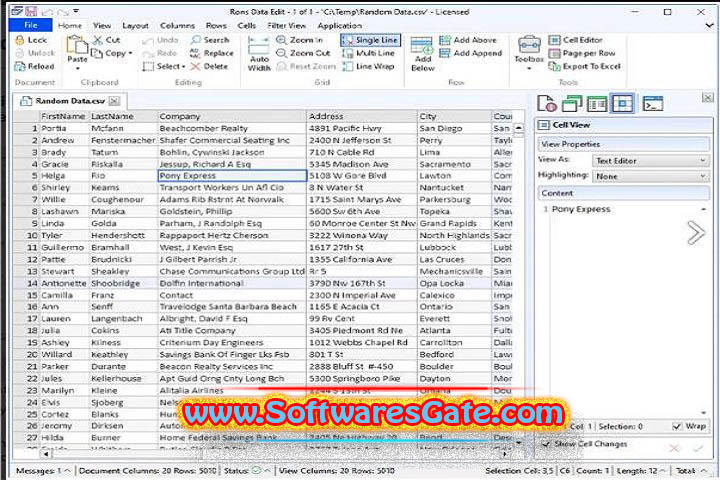Click Zoom Out on grid
Screen dimensions: 720x480
(303, 53)
